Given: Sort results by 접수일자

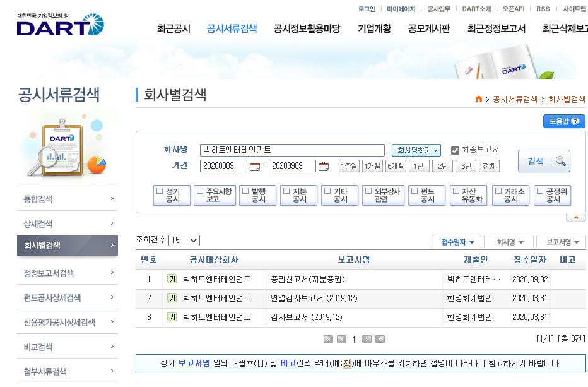Looking at the screenshot, I should pyautogui.click(x=457, y=242).
